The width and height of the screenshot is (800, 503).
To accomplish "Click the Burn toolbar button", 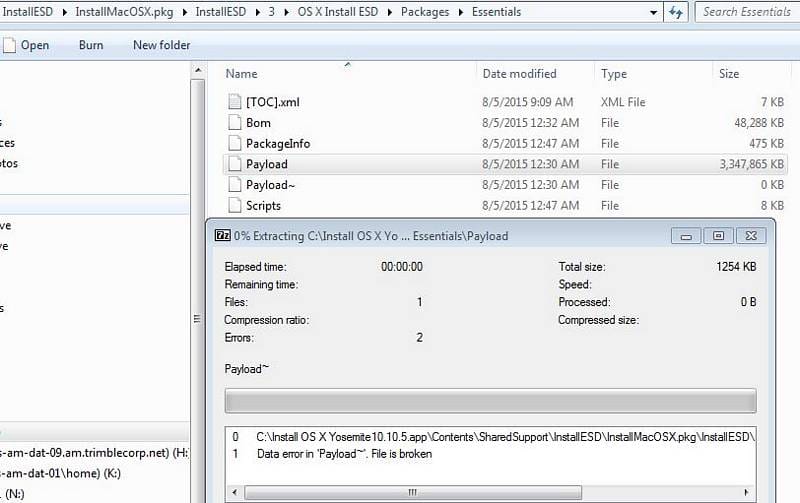I will [x=91, y=45].
